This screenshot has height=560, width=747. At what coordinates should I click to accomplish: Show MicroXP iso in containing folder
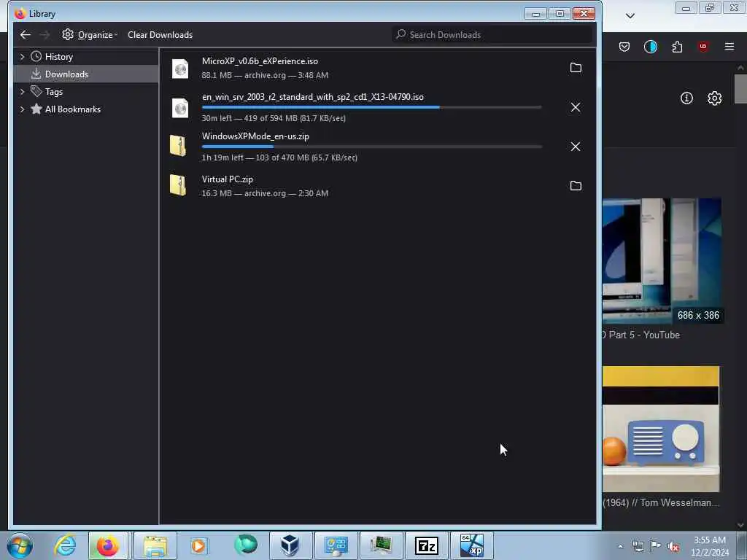click(x=576, y=68)
